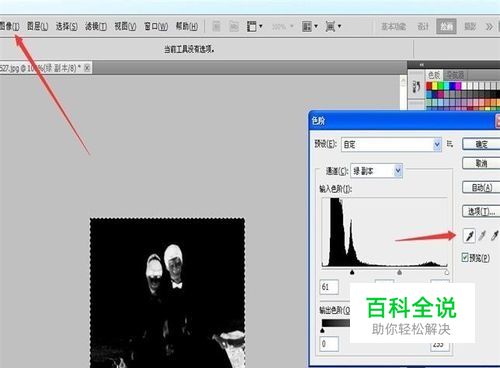This screenshot has width=500, height=368.
Task: Switch to the tab next to 色板
Action: [455, 75]
